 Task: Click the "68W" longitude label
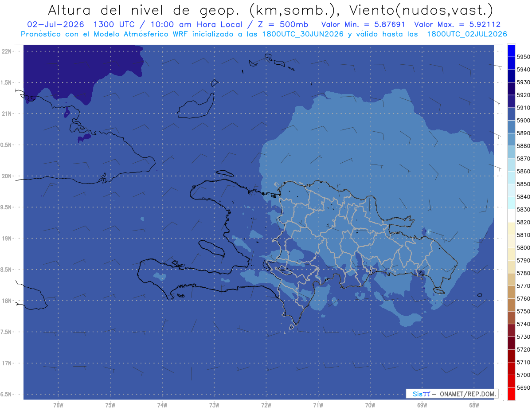(473, 405)
